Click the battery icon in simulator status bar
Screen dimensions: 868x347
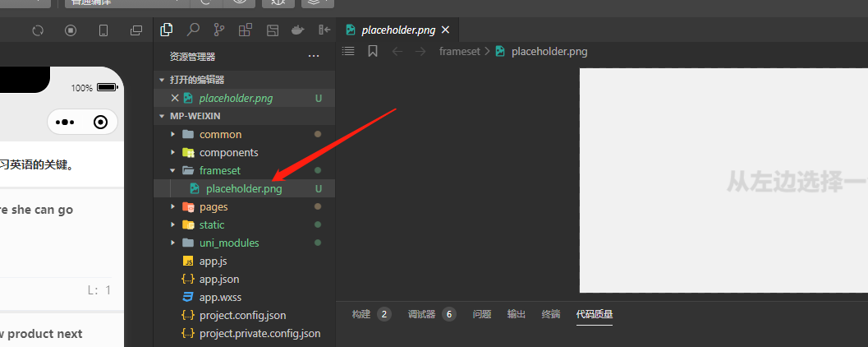tap(106, 88)
